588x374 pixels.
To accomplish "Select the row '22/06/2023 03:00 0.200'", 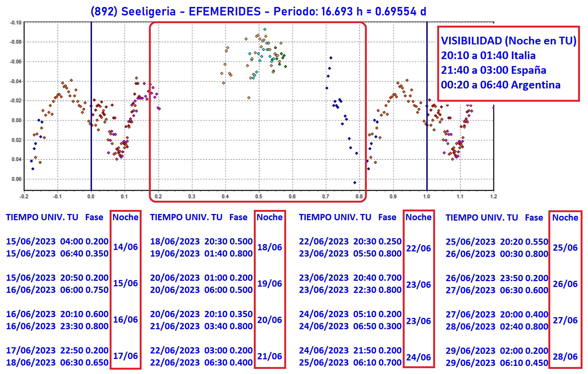I will click(201, 351).
